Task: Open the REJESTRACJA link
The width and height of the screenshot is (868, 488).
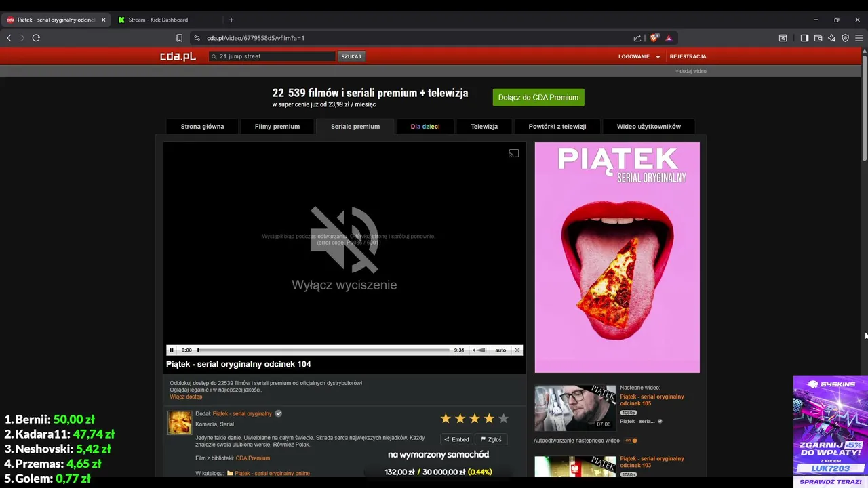Action: [x=688, y=56]
